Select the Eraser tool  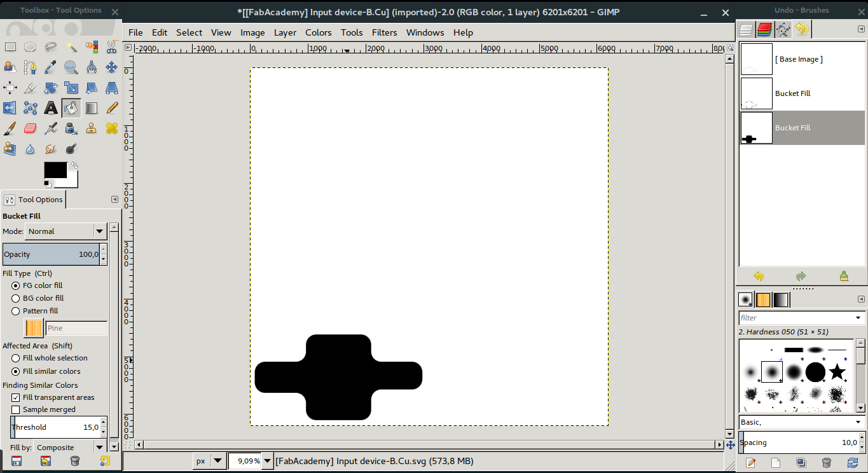click(30, 128)
